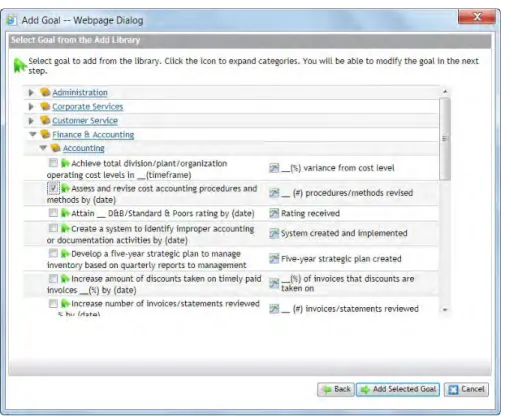
Task: Check the Increase amount of discounts goal
Action: pos(53,278)
